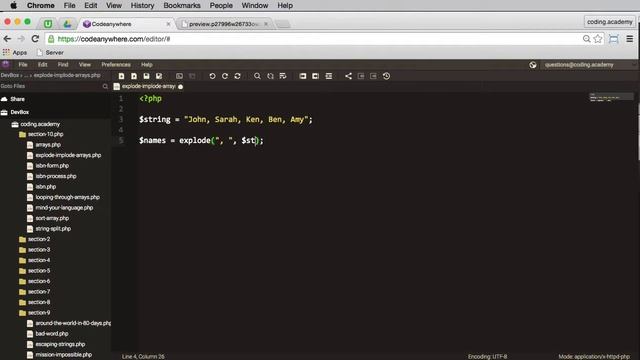Redo edit with toolbar icon
Viewport: 640px width, 360px height.
click(225, 76)
